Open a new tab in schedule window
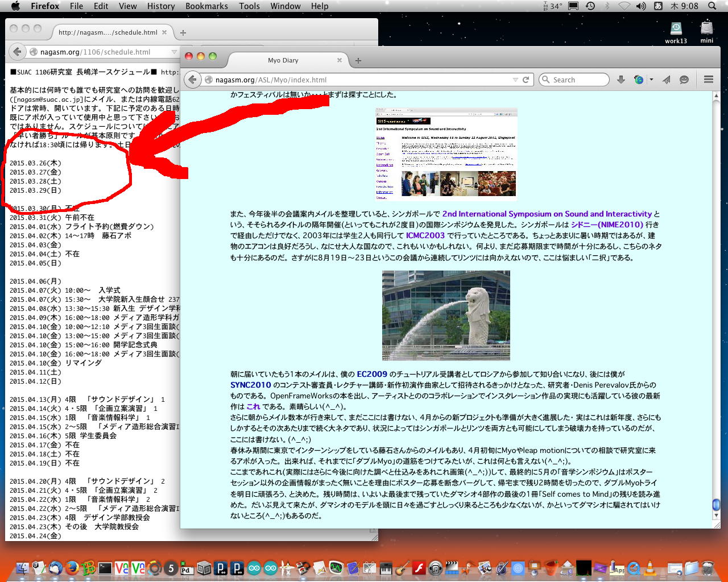The height and width of the screenshot is (582, 728). point(183,32)
